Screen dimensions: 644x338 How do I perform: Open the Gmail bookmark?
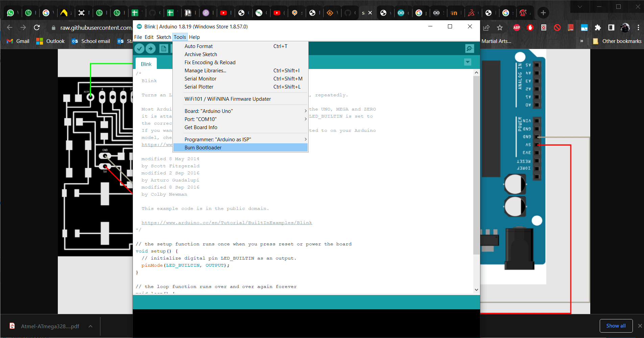point(18,41)
